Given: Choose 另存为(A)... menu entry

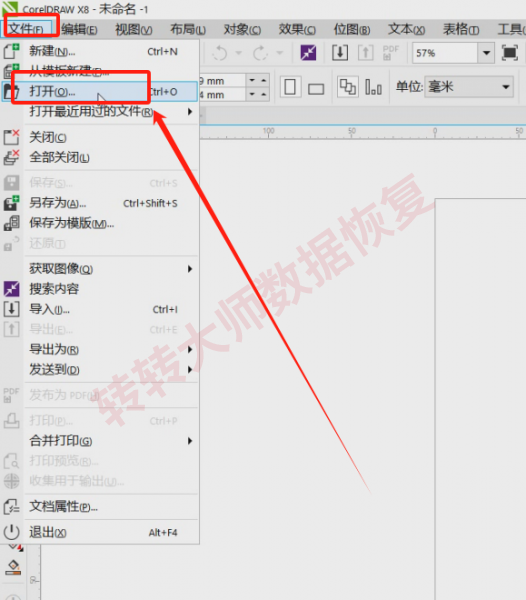Looking at the screenshot, I should tap(99, 203).
